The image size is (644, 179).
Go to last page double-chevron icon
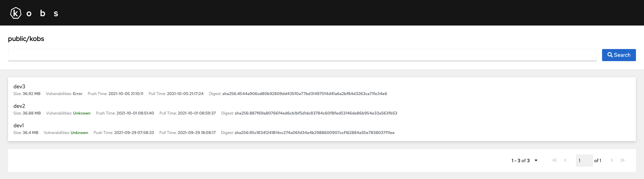[623, 160]
